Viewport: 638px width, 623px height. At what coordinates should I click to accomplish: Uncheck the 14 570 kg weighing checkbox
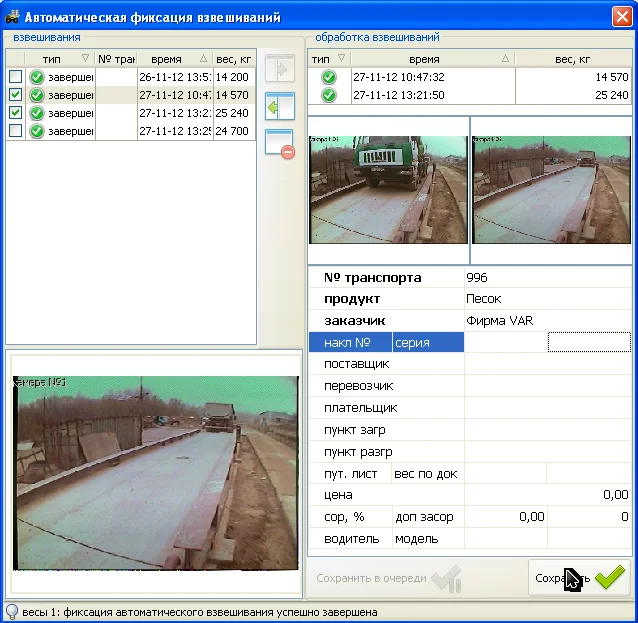pos(15,95)
